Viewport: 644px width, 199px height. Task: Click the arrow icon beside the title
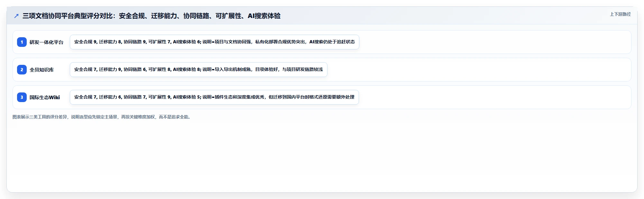click(16, 16)
